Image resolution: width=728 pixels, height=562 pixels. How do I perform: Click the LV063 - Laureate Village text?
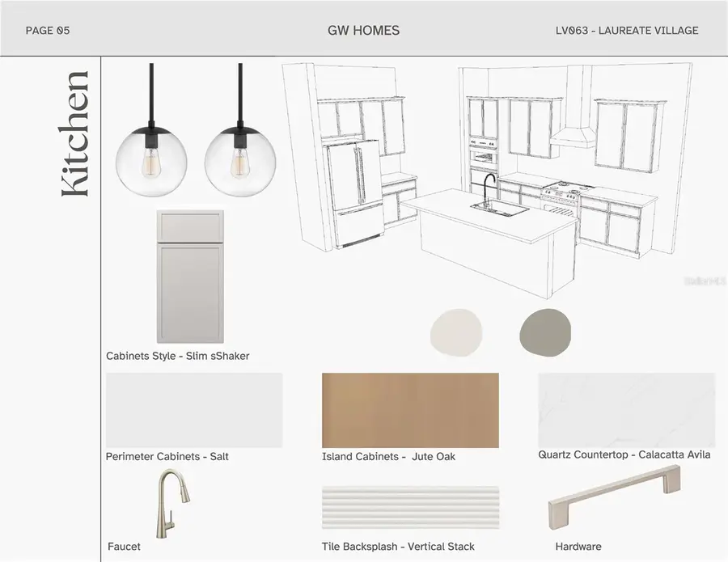(626, 31)
